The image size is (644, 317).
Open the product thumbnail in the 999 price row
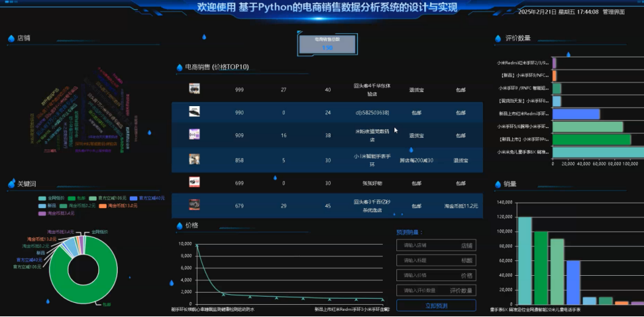(194, 89)
